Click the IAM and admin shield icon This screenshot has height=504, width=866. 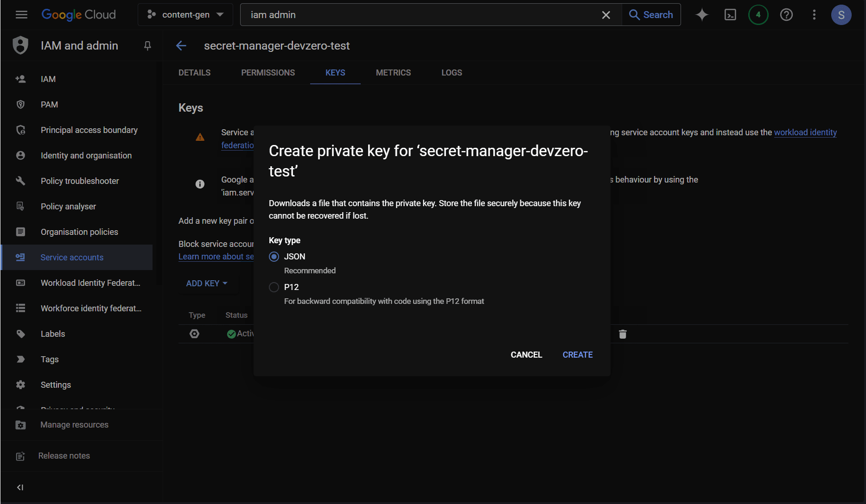tap(20, 45)
